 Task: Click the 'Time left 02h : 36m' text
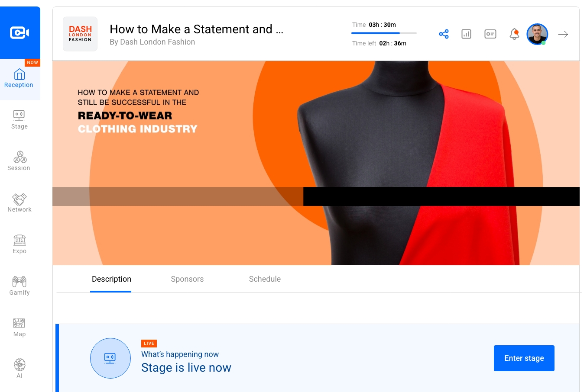click(379, 43)
